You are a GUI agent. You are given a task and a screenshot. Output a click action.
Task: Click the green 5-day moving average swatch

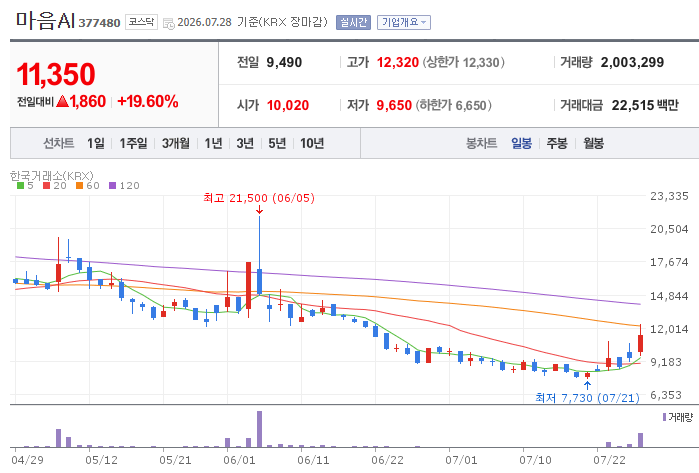click(20, 185)
